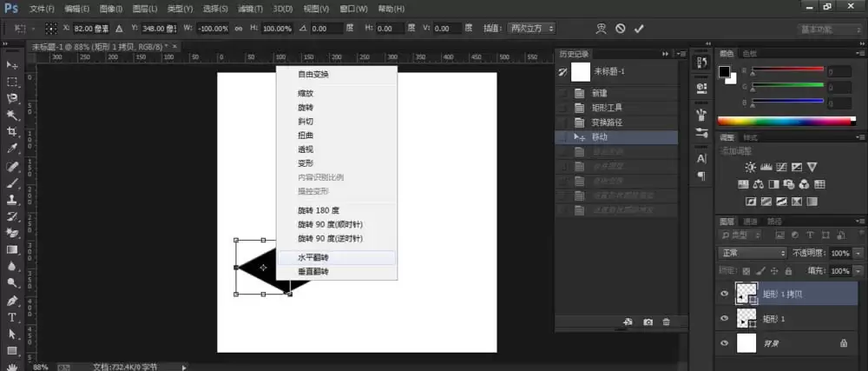Image resolution: width=868 pixels, height=371 pixels.
Task: Open the 滤镜(T) menu
Action: 248,9
